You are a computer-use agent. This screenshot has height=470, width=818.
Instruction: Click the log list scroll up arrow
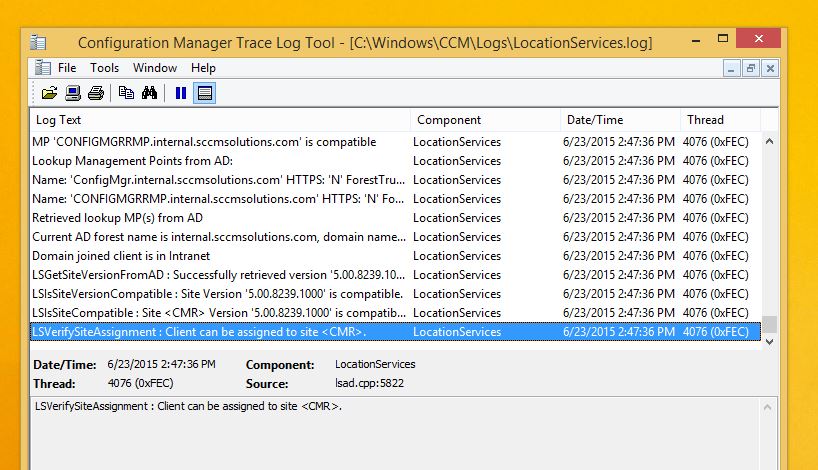(x=769, y=142)
